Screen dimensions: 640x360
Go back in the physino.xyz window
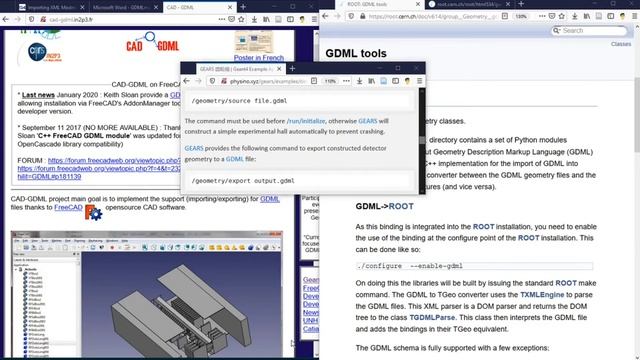(187, 81)
